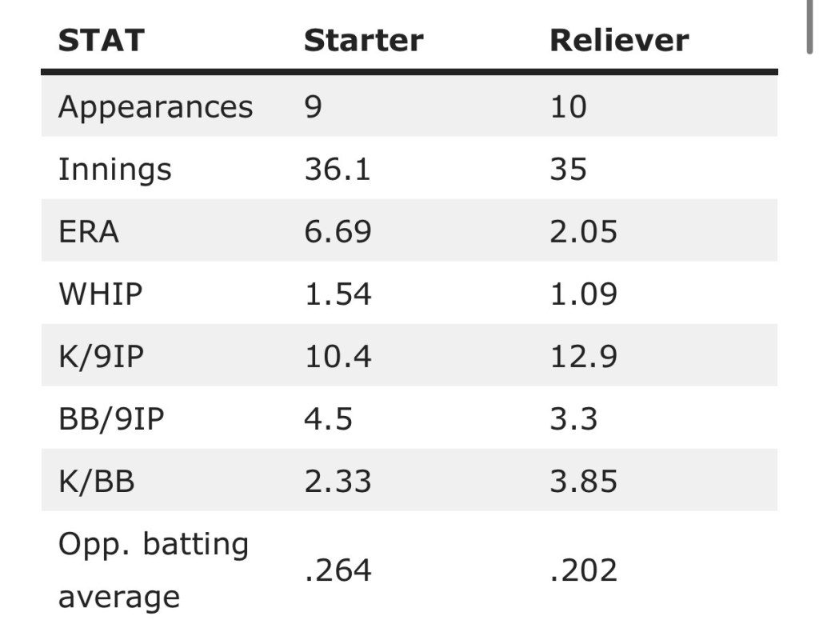This screenshot has width=819, height=644.
Task: Click the Starter batting average .264
Action: (x=338, y=570)
